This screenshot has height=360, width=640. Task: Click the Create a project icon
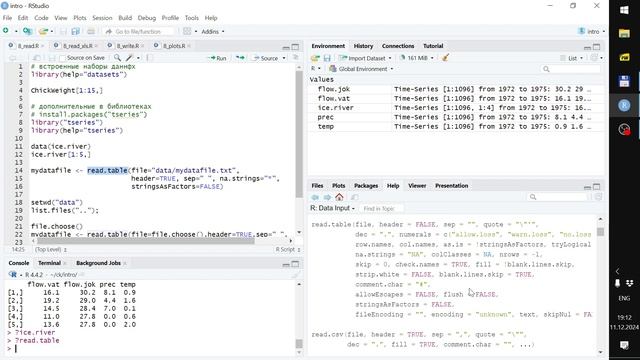27,31
